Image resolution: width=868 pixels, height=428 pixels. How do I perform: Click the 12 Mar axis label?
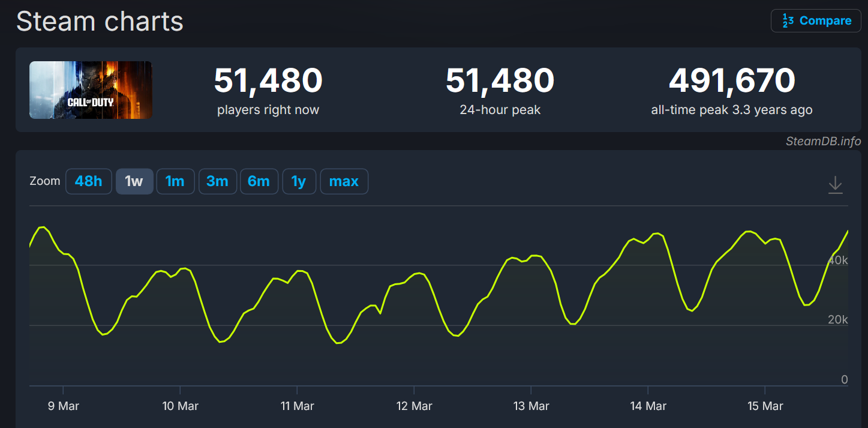coord(414,406)
